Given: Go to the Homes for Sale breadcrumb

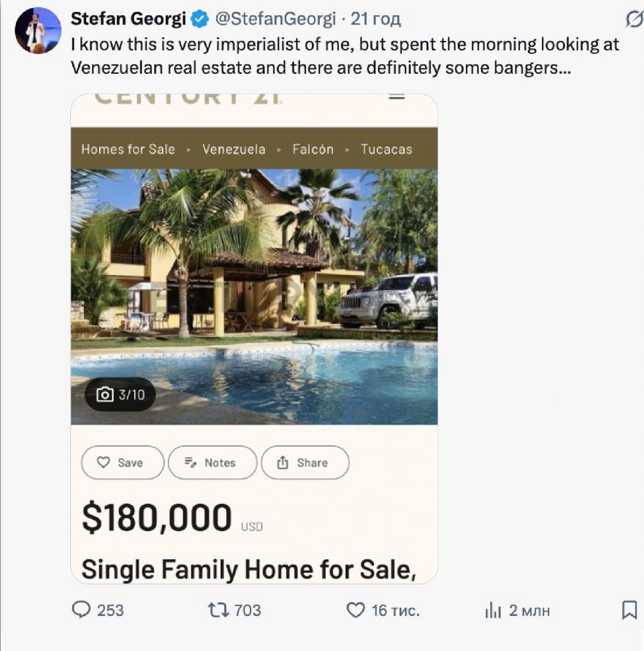Looking at the screenshot, I should click(x=128, y=149).
